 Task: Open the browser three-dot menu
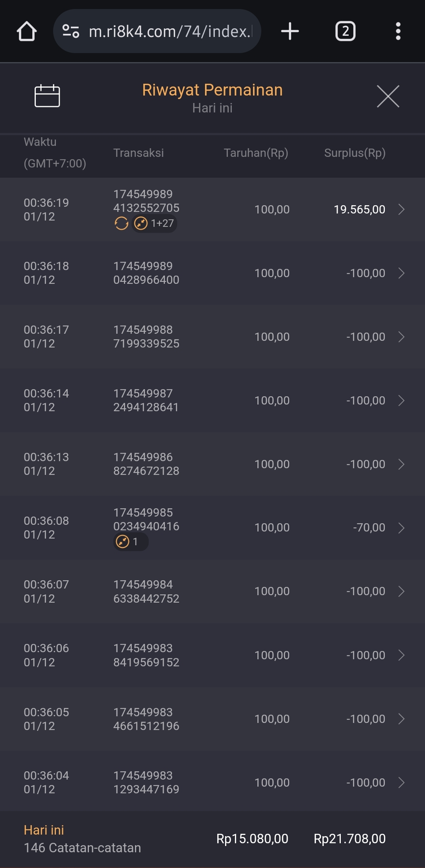[x=398, y=31]
